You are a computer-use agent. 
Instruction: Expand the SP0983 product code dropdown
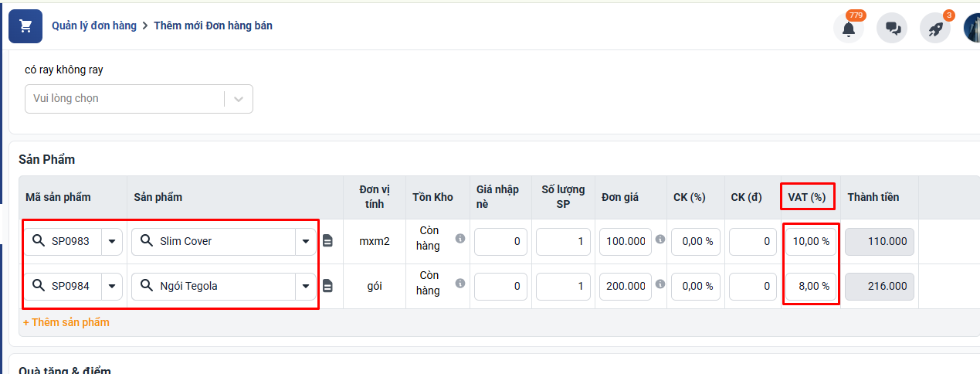pyautogui.click(x=113, y=242)
